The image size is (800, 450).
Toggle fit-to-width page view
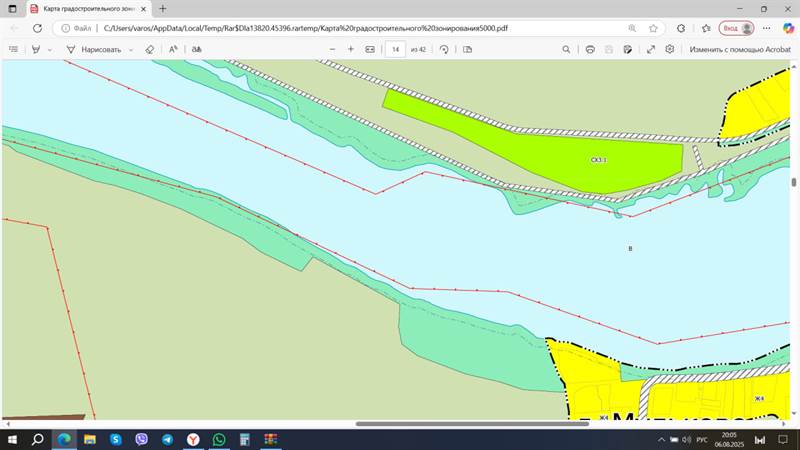coord(370,49)
